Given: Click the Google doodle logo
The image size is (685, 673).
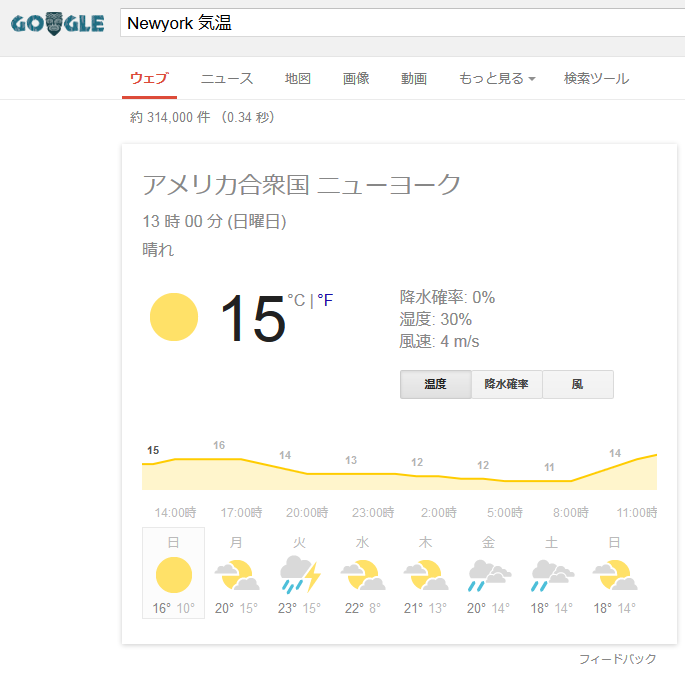Looking at the screenshot, I should point(57,24).
